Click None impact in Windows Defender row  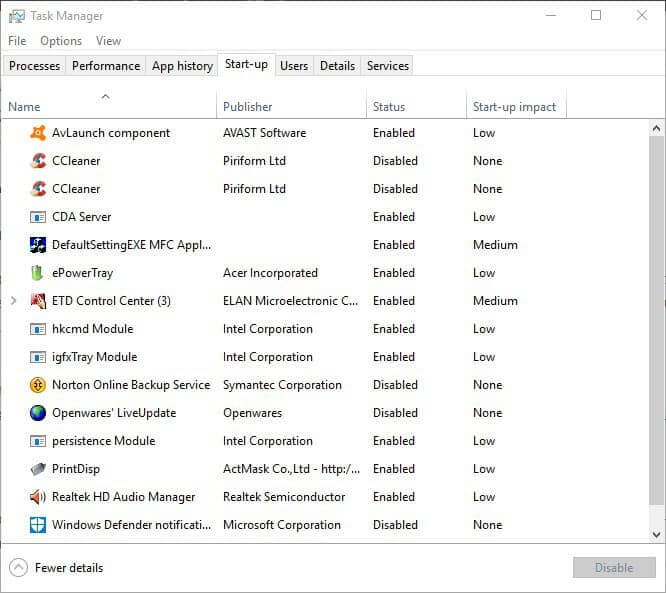click(x=488, y=525)
